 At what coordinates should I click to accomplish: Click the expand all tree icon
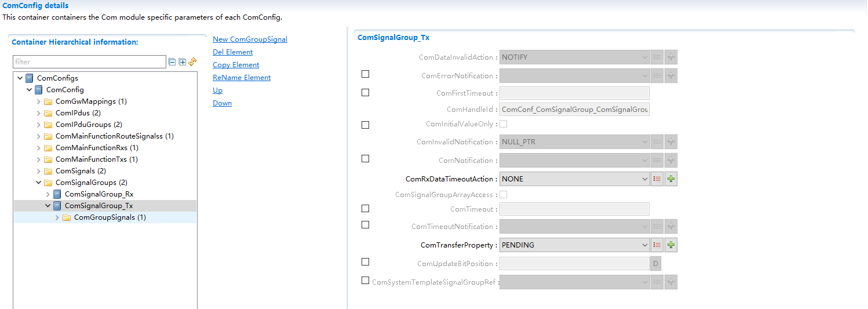[x=182, y=62]
